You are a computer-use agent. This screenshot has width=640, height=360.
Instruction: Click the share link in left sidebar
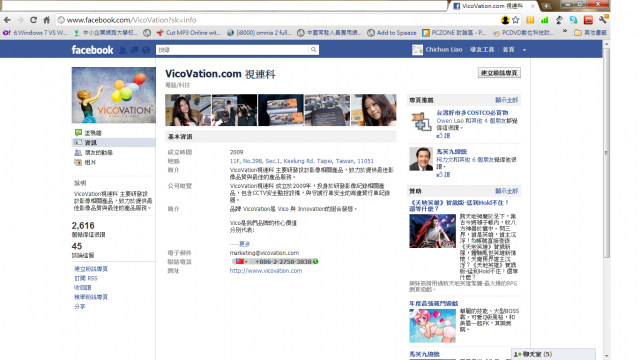80,307
